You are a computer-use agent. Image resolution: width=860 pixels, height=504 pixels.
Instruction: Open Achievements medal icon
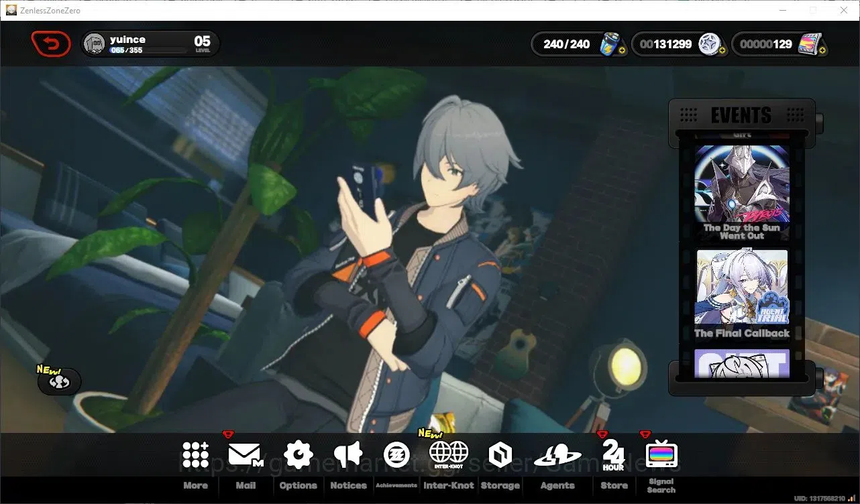coord(396,454)
